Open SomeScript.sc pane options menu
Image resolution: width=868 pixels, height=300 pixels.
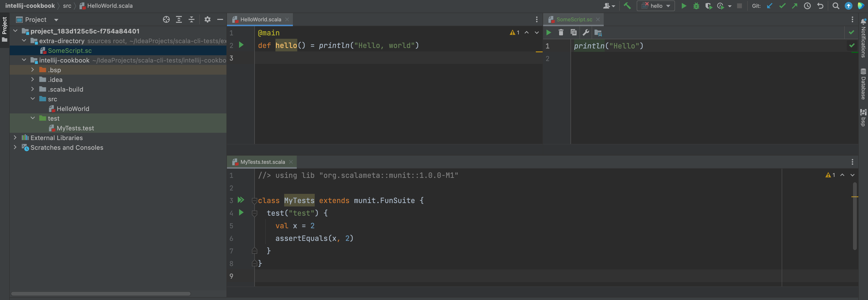point(852,20)
